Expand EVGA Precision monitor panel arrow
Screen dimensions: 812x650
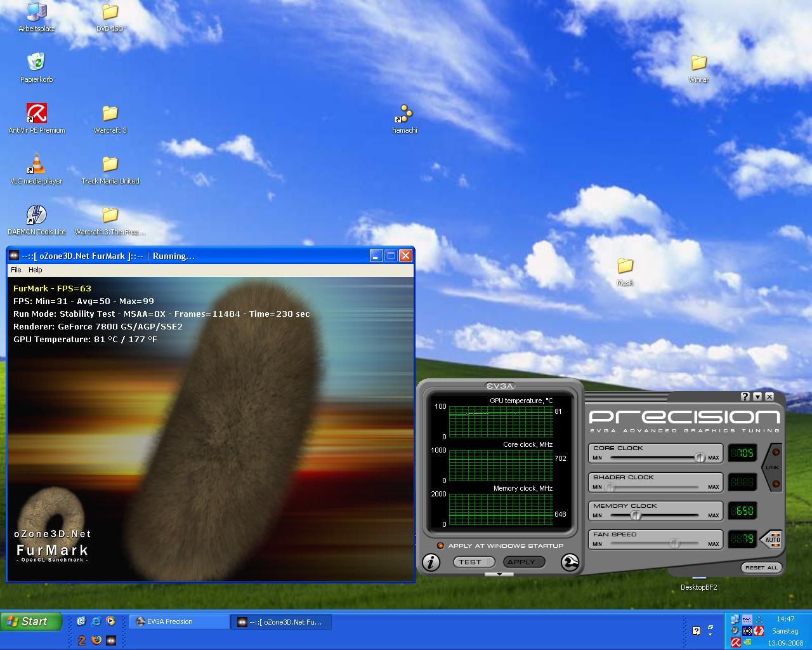click(x=500, y=574)
